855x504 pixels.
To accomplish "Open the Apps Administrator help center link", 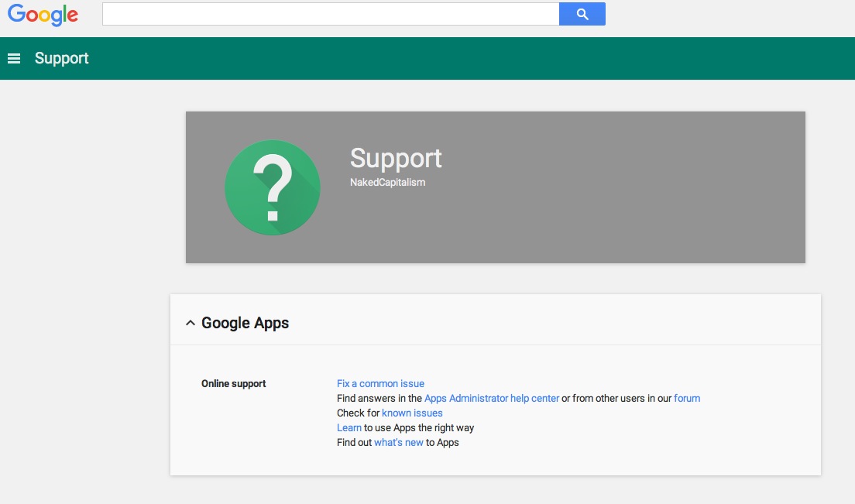I will pos(492,398).
